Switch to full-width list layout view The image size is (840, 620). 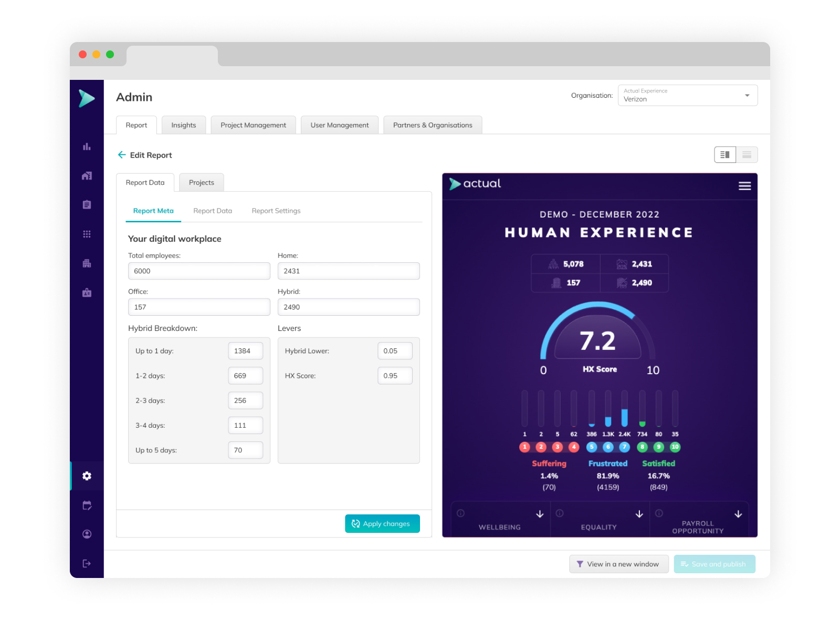tap(747, 155)
